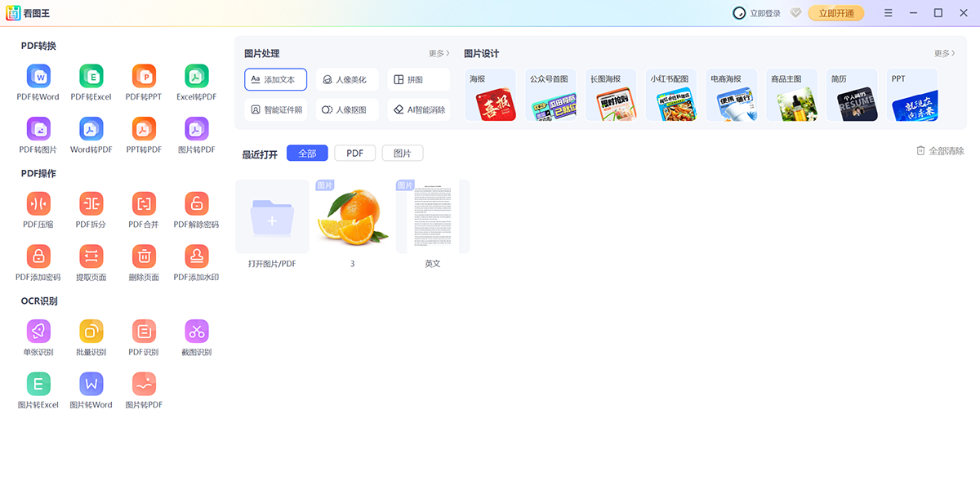Select the 批量识别 batch OCR icon
The width and height of the screenshot is (980, 490).
click(x=91, y=335)
